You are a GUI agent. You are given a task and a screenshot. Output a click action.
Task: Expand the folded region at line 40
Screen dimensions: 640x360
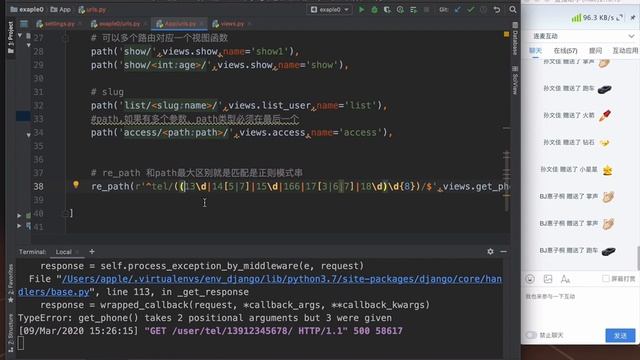click(x=19, y=215)
